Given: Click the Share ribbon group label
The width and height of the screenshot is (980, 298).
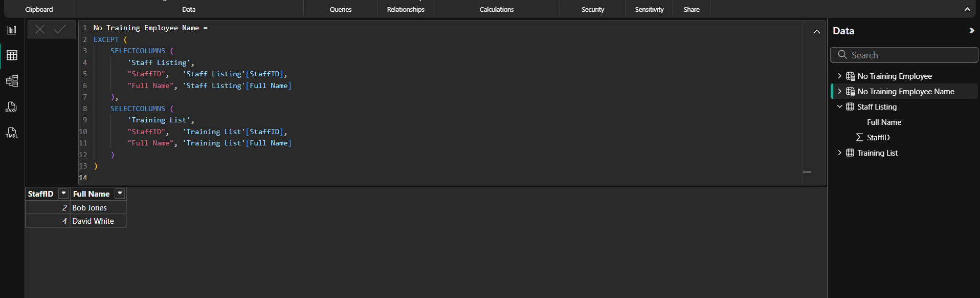Looking at the screenshot, I should pos(692,9).
